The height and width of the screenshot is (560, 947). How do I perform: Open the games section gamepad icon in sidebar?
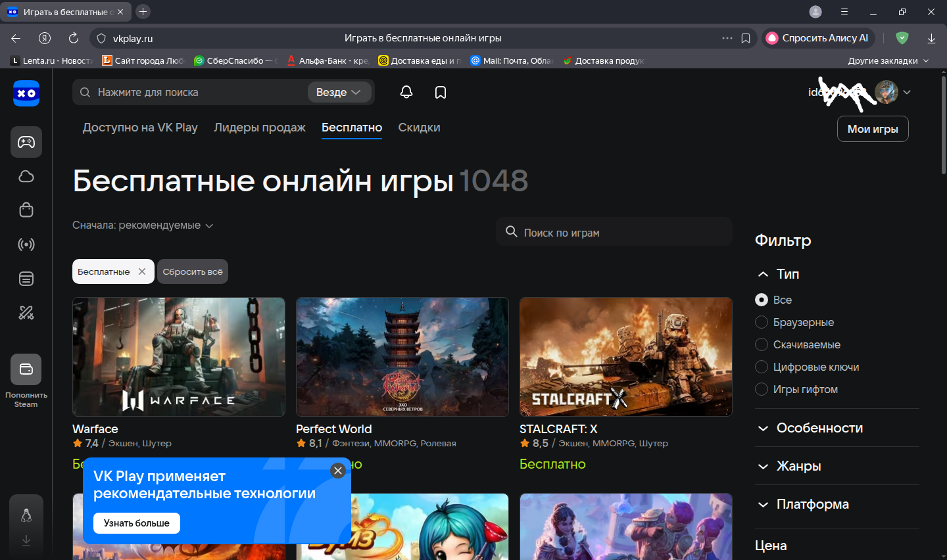(x=26, y=142)
